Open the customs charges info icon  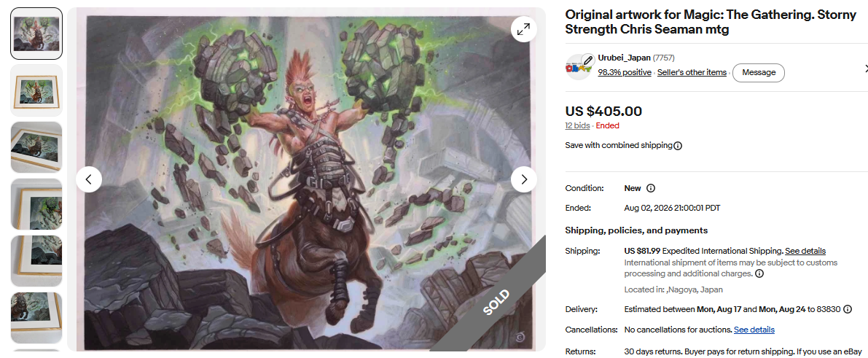pos(759,273)
